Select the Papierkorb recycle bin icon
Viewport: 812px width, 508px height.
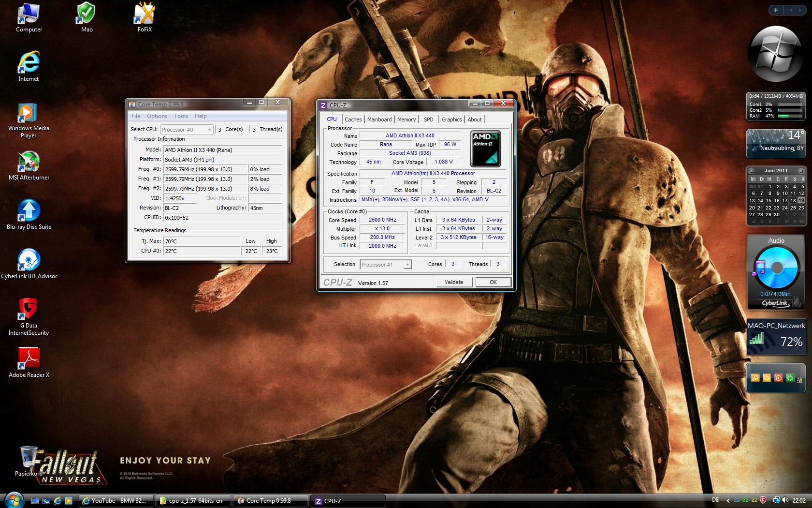pos(29,462)
